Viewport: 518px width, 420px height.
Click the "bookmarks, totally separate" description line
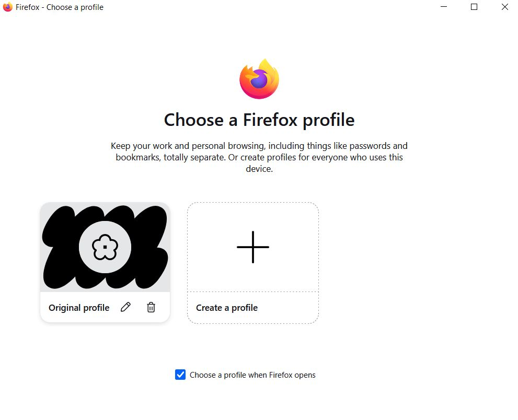coord(259,157)
